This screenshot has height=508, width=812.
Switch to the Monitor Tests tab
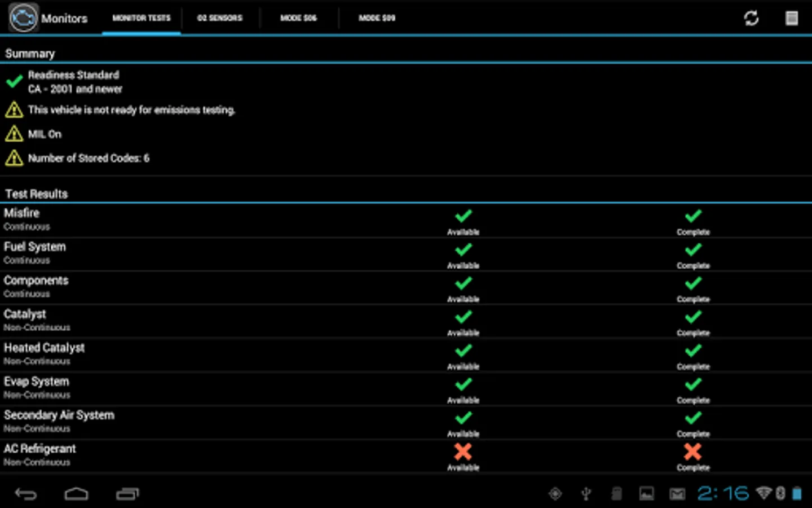coord(141,18)
